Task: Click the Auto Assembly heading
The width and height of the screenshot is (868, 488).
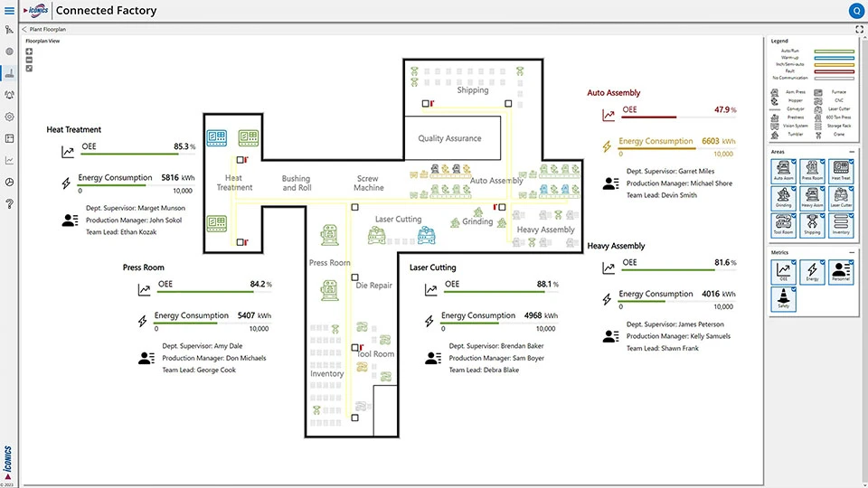Action: (x=613, y=93)
